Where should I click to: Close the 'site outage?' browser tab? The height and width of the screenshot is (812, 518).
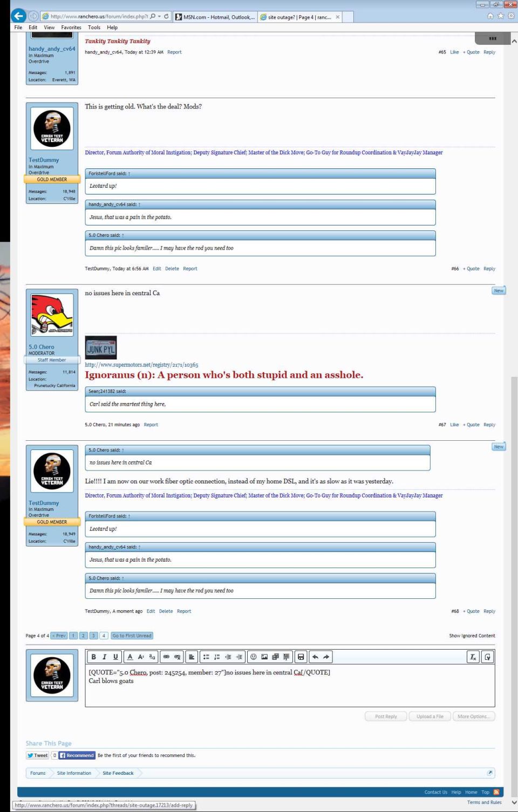pyautogui.click(x=338, y=17)
